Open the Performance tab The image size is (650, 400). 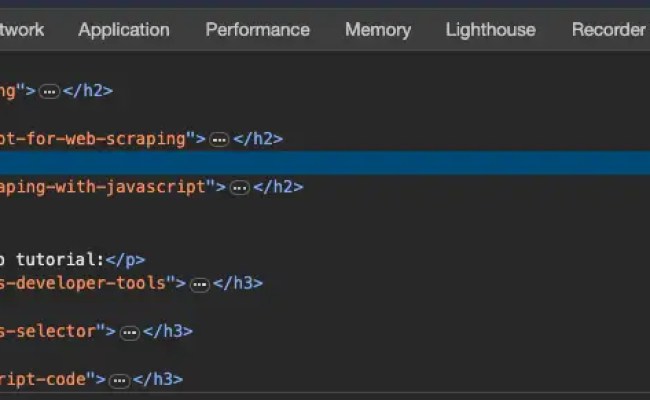(x=257, y=30)
